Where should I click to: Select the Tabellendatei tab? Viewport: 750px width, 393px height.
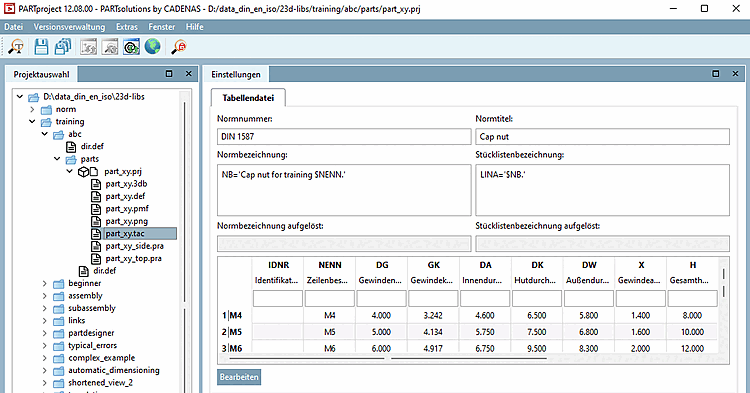(248, 98)
